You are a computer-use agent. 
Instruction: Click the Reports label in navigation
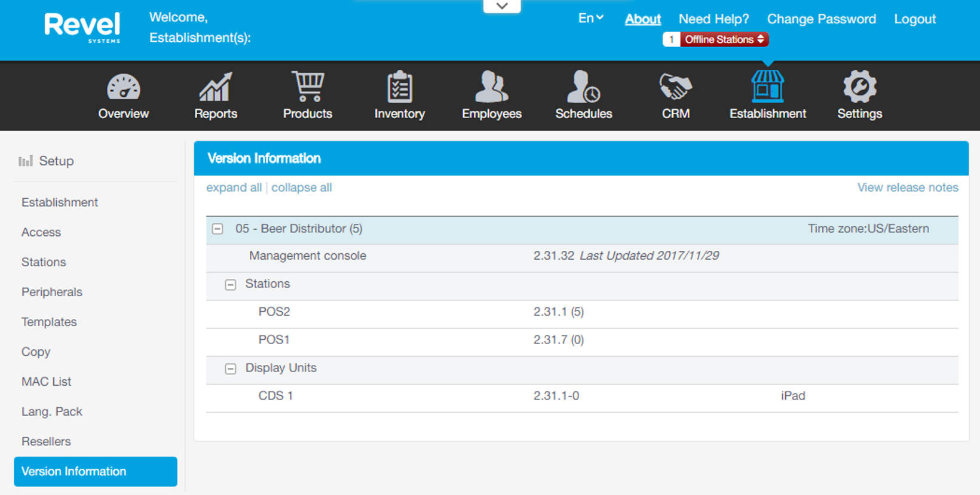pyautogui.click(x=216, y=113)
